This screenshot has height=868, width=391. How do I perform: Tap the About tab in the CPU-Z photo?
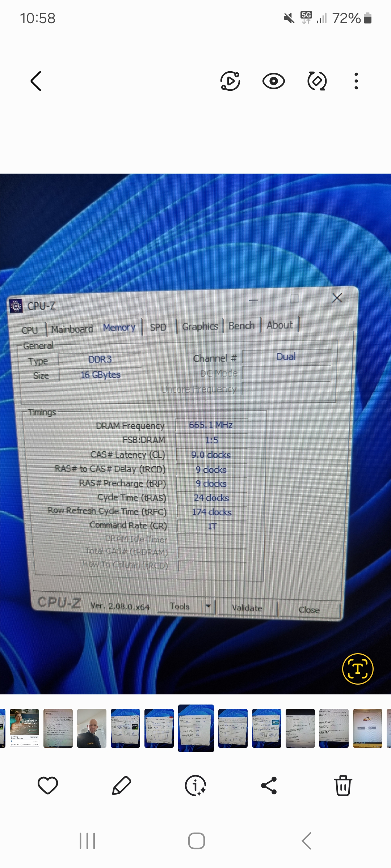279,325
